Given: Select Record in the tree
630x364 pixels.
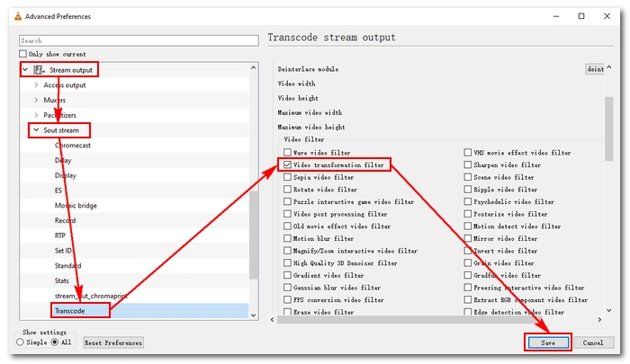Looking at the screenshot, I should tap(65, 221).
